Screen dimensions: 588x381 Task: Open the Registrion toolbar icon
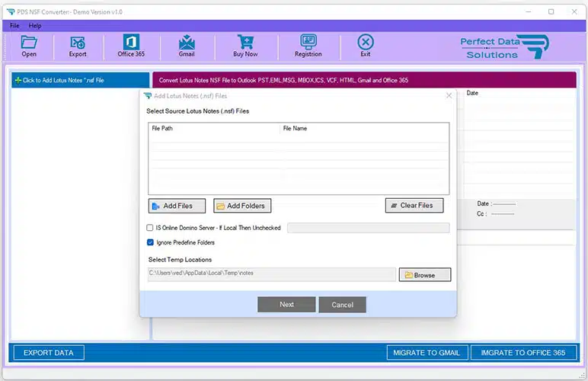tap(308, 46)
